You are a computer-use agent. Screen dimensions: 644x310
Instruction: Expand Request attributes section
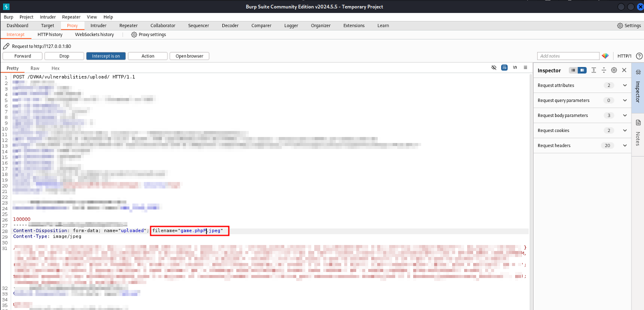[582, 85]
